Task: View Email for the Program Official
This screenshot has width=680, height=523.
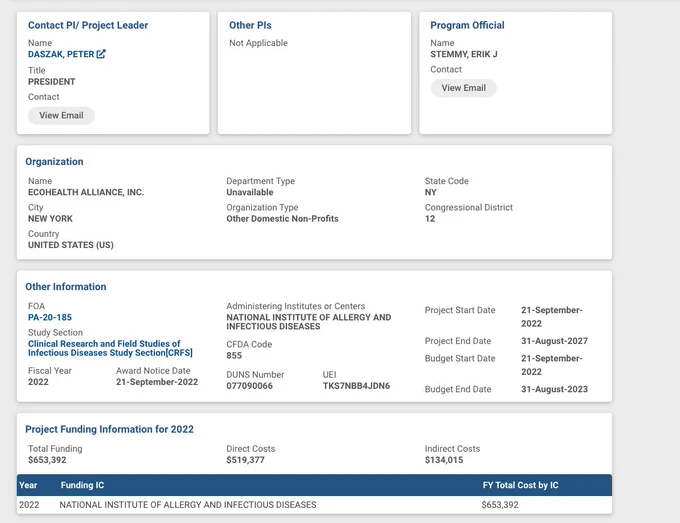Action: (463, 88)
